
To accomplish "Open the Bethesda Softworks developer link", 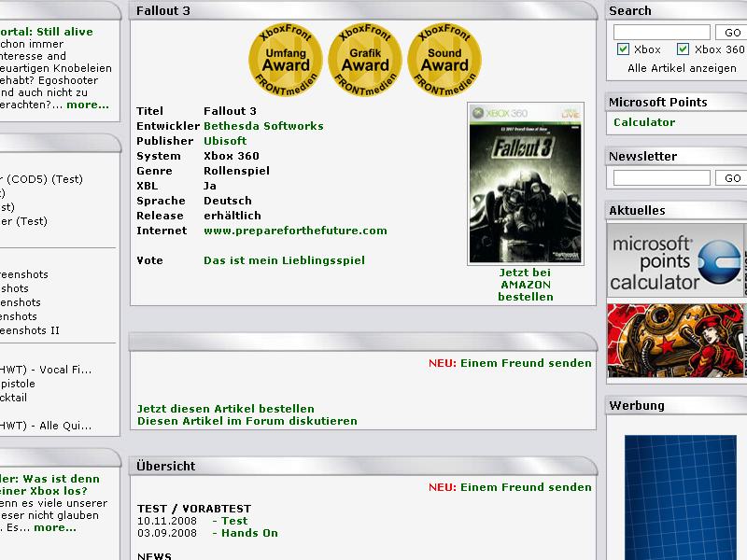I will click(x=263, y=126).
